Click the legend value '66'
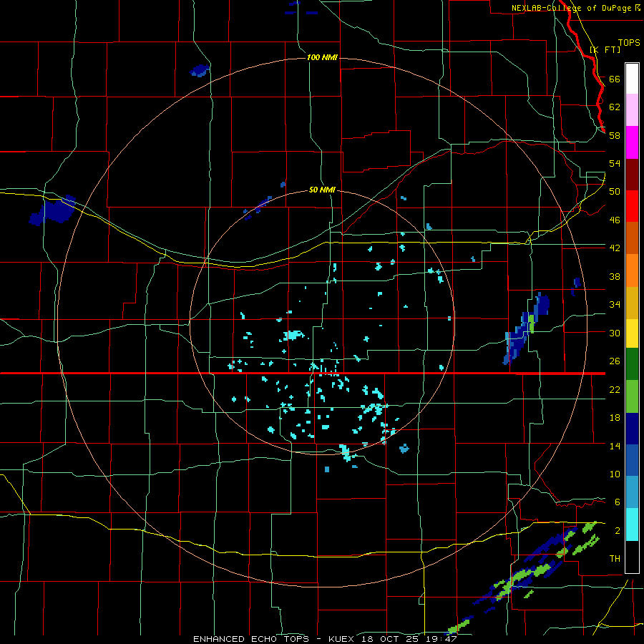The image size is (644, 644). pos(615,79)
